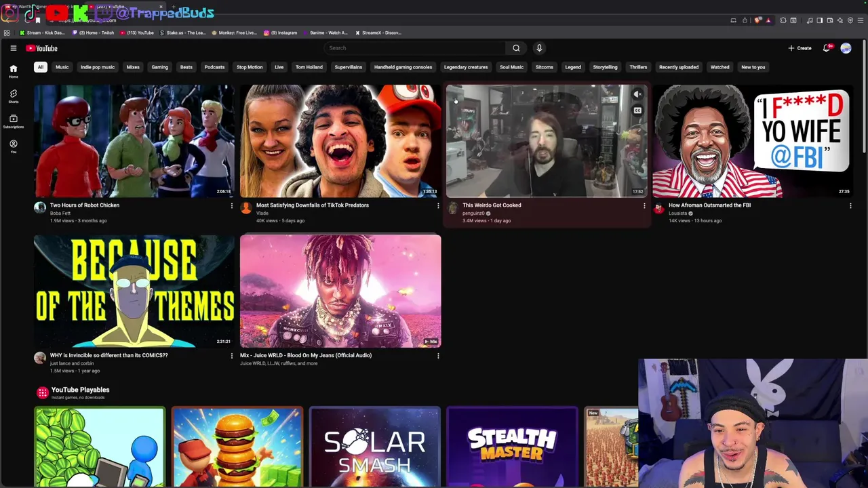Image resolution: width=868 pixels, height=488 pixels.
Task: Open the Leo AI sparkle icon
Action: (x=840, y=20)
